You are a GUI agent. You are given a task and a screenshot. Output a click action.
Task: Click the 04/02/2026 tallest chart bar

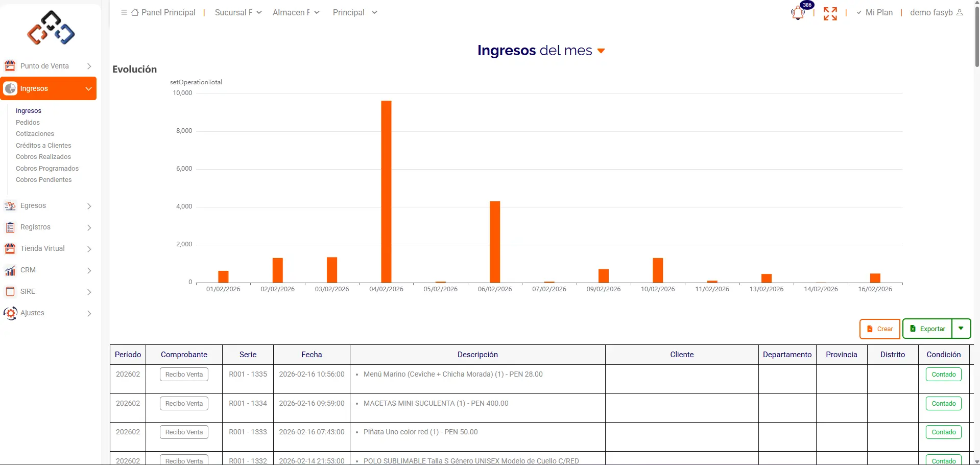click(x=386, y=192)
